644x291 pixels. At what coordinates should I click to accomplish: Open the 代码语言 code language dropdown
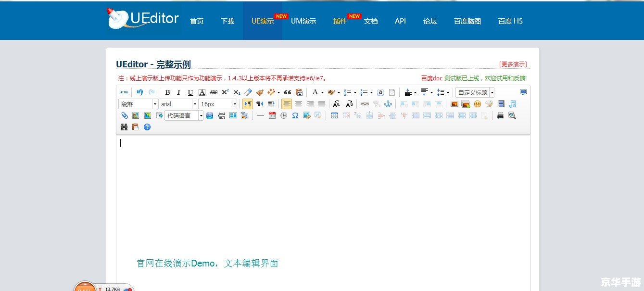184,115
